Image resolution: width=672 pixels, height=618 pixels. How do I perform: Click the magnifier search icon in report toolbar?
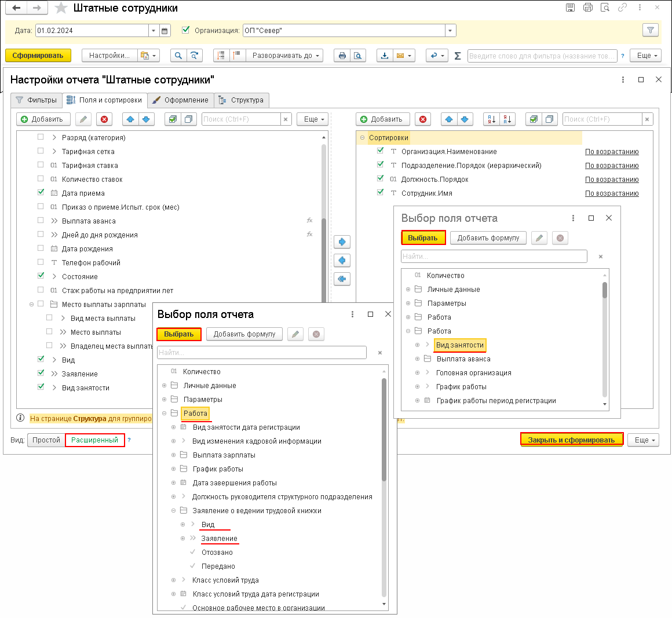[178, 56]
